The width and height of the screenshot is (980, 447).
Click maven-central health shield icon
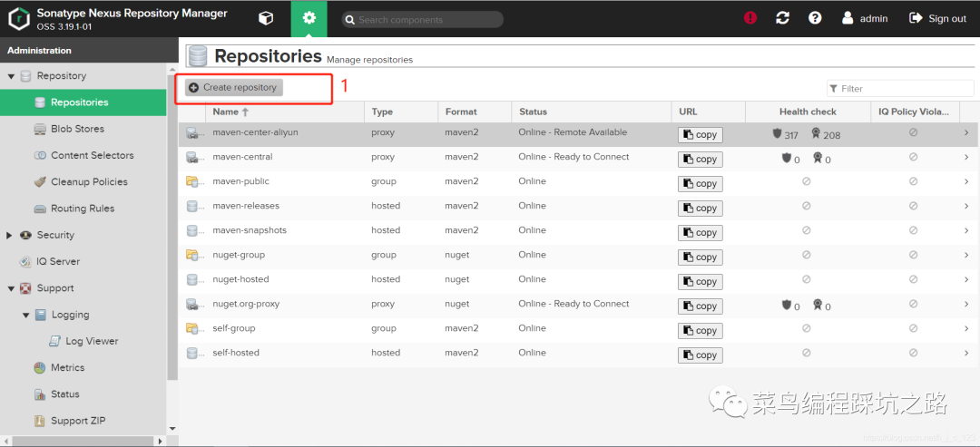(787, 158)
